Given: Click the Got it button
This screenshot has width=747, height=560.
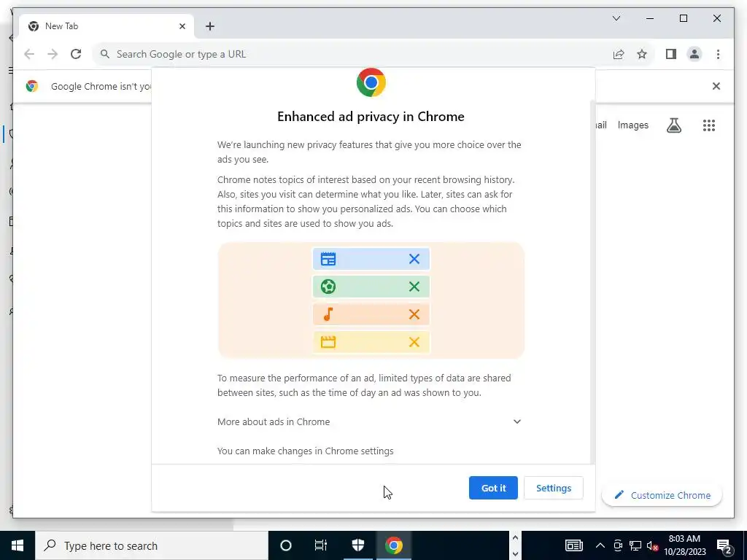Looking at the screenshot, I should [x=493, y=488].
